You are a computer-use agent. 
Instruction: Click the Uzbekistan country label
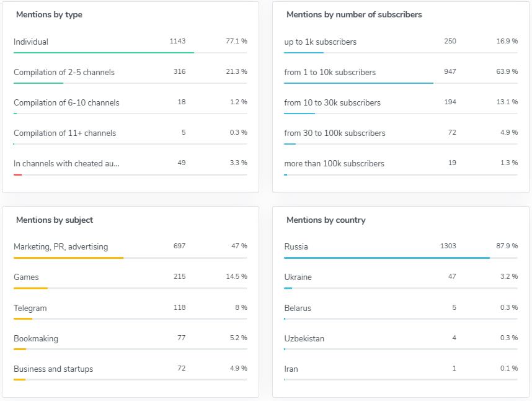(x=304, y=338)
